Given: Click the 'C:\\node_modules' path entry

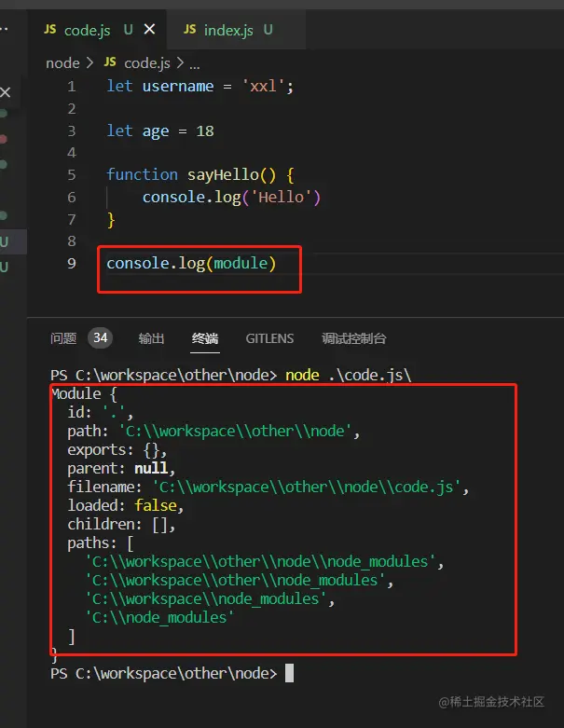Looking at the screenshot, I should click(x=159, y=617).
